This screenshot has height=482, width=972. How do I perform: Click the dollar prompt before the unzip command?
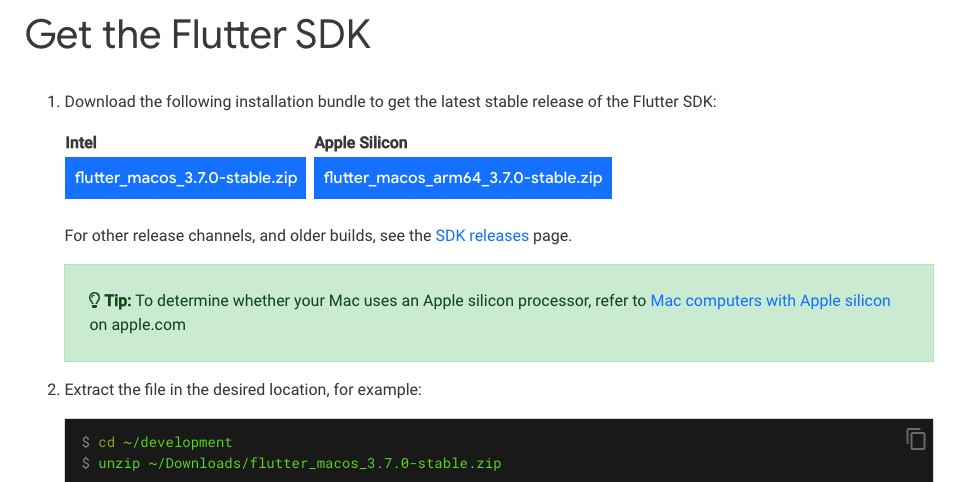(86, 463)
